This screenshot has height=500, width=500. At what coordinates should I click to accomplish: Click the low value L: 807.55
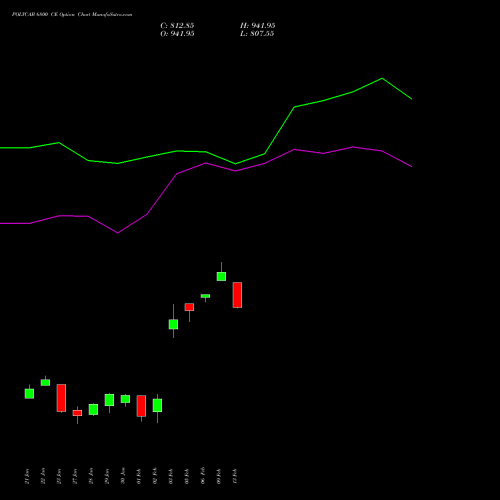click(x=257, y=34)
